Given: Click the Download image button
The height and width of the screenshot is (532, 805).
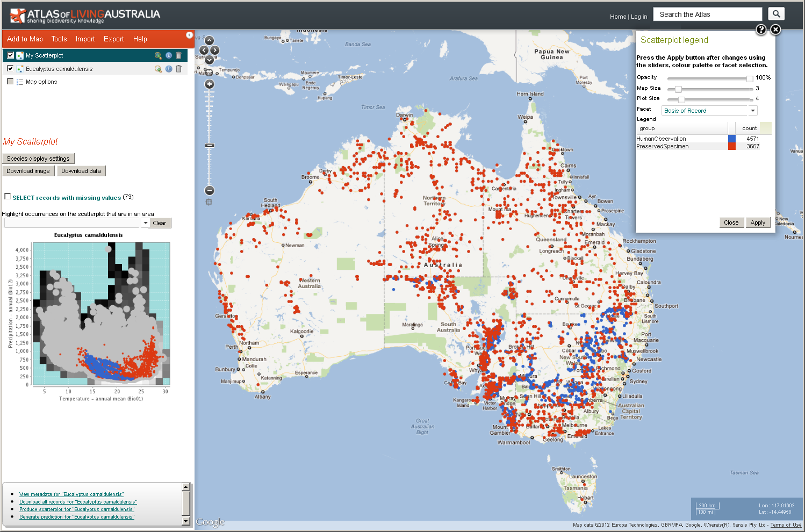Looking at the screenshot, I should 28,171.
